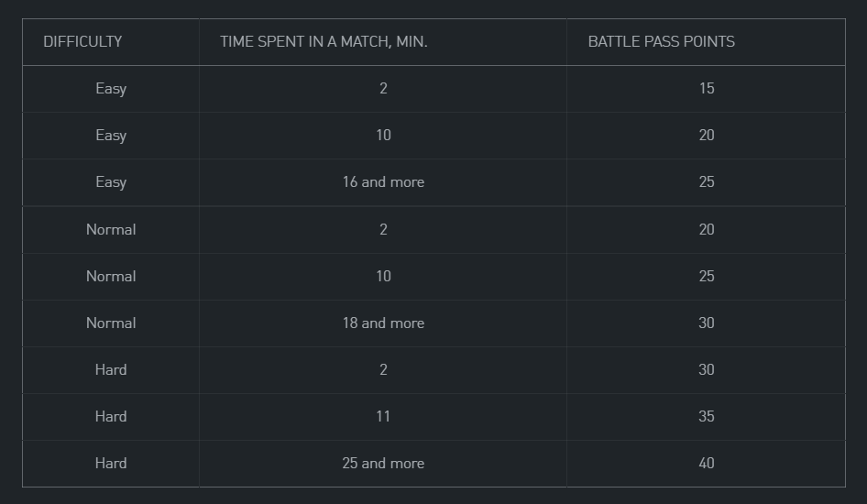Click the DIFFICULTY column header
Image resolution: width=867 pixels, height=504 pixels.
pyautogui.click(x=82, y=42)
